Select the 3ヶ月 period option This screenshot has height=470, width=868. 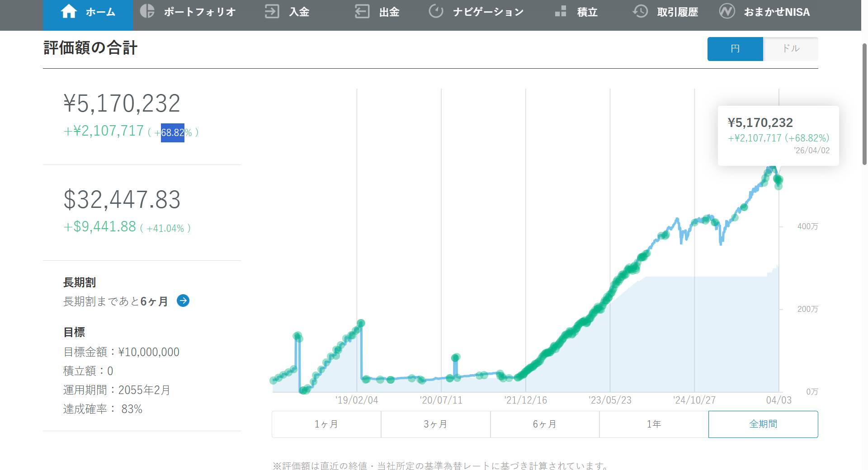pyautogui.click(x=435, y=424)
